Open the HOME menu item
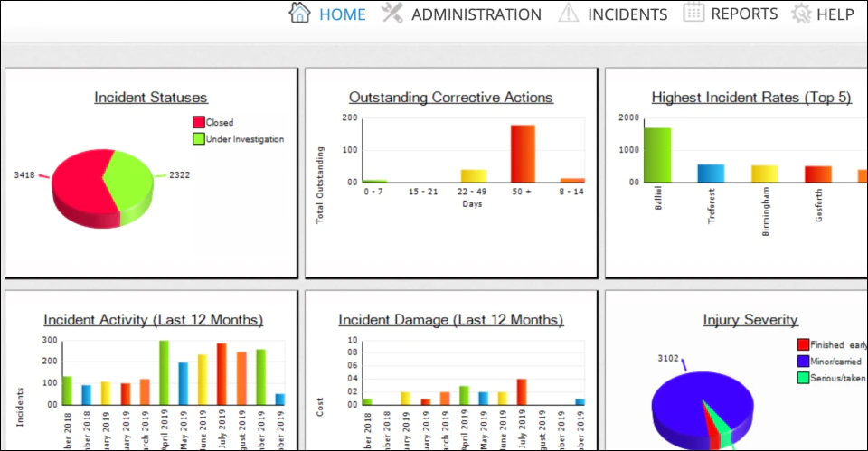Viewport: 868px width, 451px height. click(342, 14)
